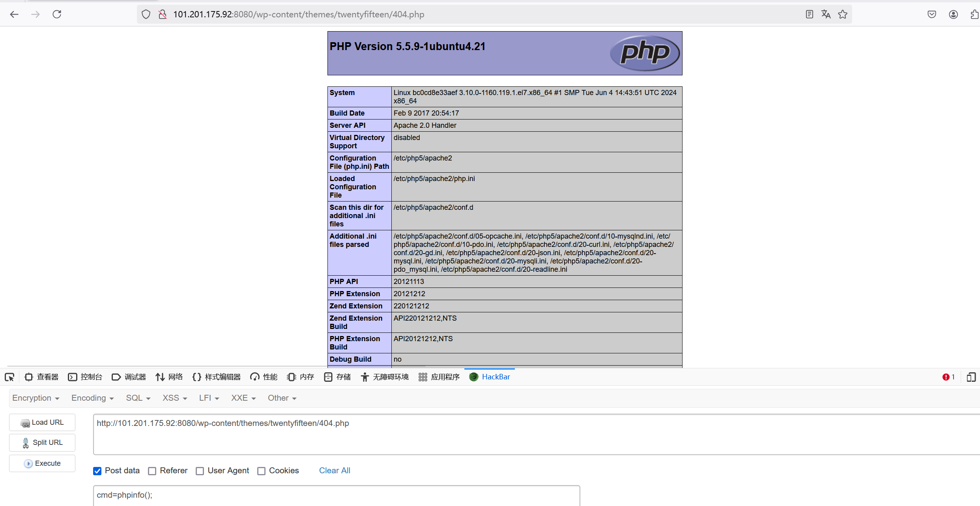Click the PHP Version 5.5.9-1ubuntu4.21 heading
Viewport: 980px width, 506px height.
coord(408,47)
